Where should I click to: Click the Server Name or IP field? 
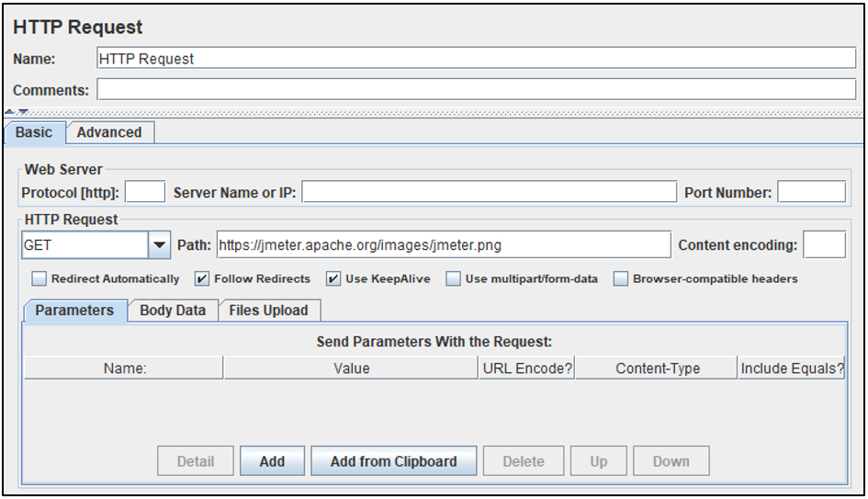[489, 192]
